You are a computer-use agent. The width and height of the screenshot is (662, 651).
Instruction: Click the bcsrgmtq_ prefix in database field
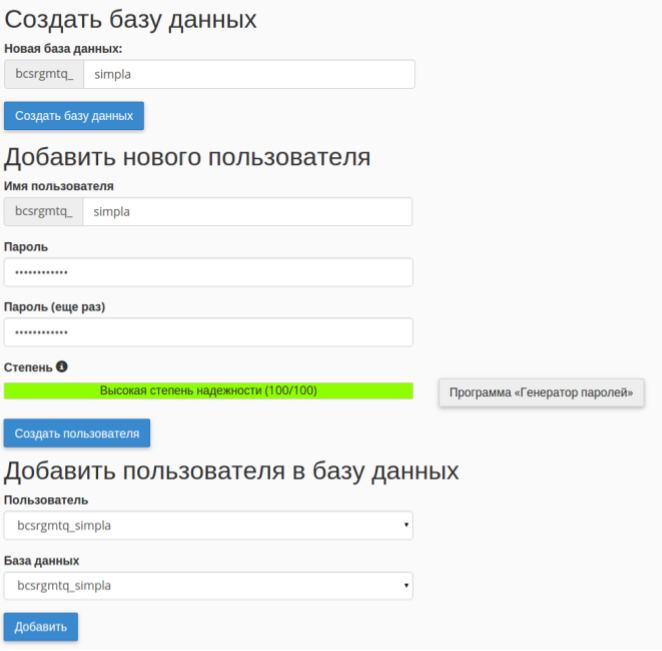44,74
